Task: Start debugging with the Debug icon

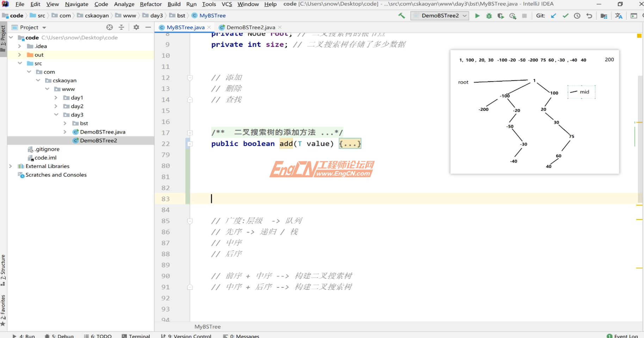Action: 489,15
